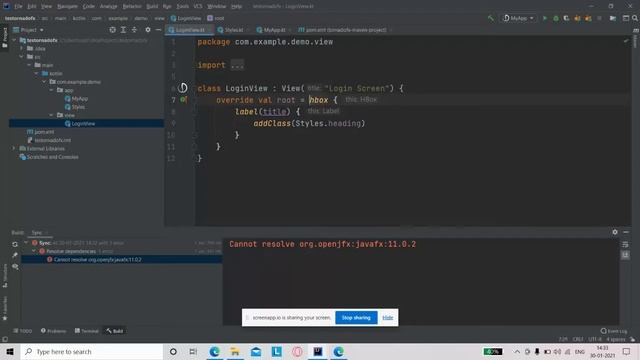
Task: Start debugging with the bug icon
Action: [556, 18]
